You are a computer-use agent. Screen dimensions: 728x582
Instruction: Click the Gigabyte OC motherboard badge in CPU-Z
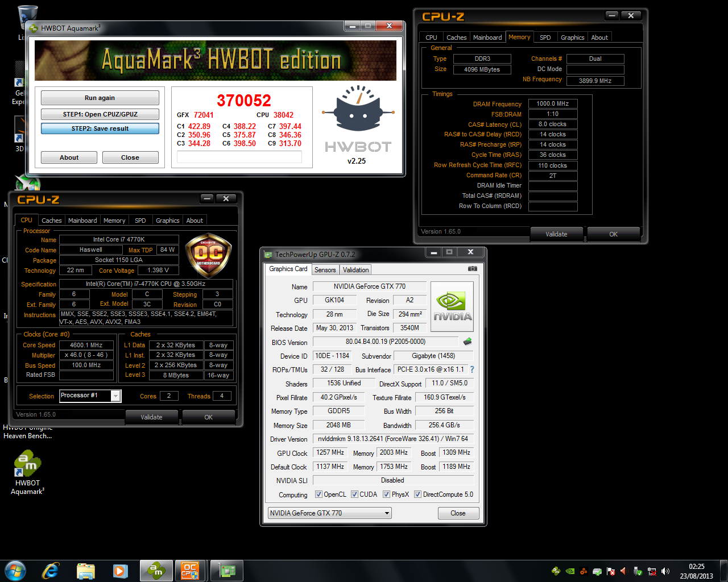208,255
